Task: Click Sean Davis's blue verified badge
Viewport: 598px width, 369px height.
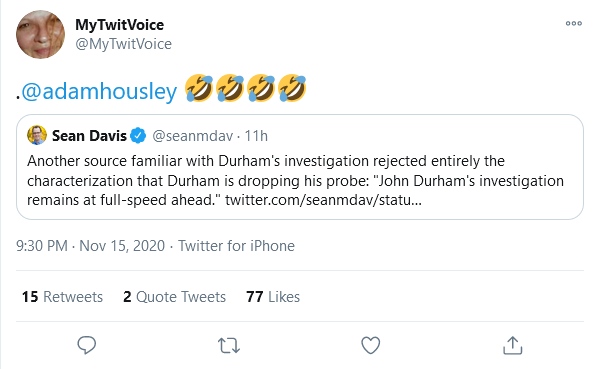Action: (x=138, y=136)
